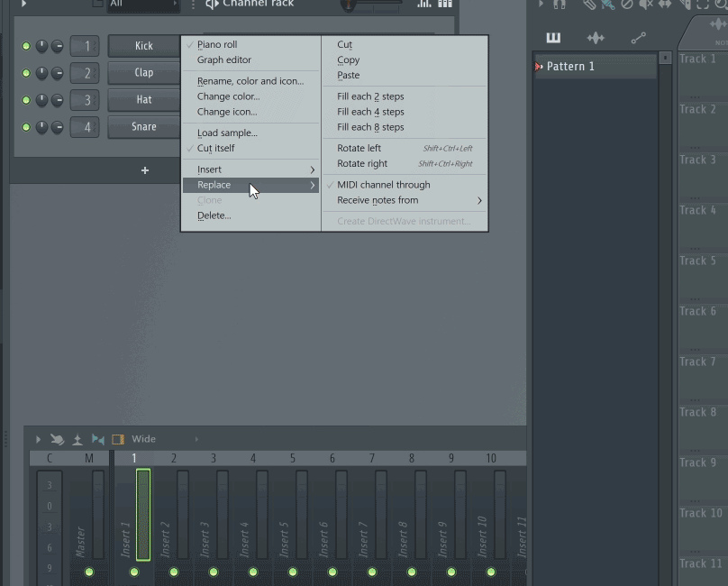
Task: Click the playlist magnet snap icon
Action: coord(560,5)
